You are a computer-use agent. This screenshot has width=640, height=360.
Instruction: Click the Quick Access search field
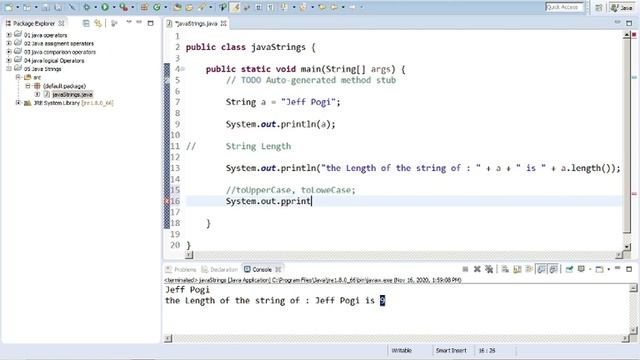coord(564,7)
